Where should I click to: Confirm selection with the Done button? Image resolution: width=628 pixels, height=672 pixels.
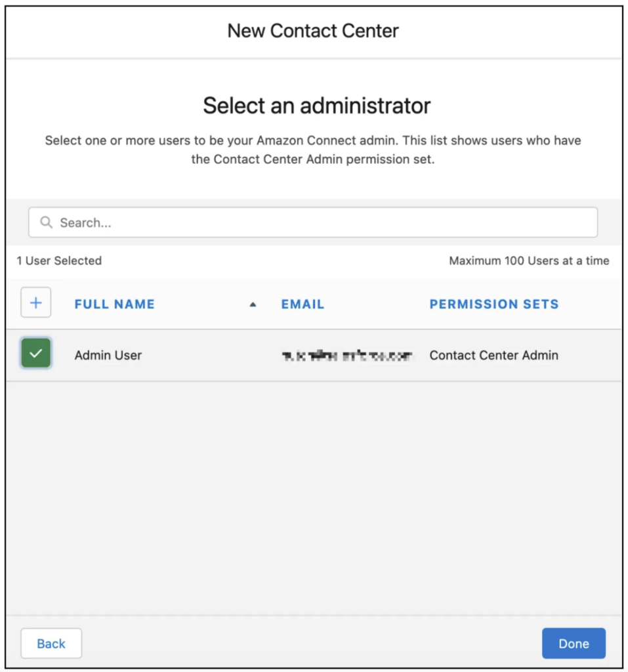[x=573, y=643]
